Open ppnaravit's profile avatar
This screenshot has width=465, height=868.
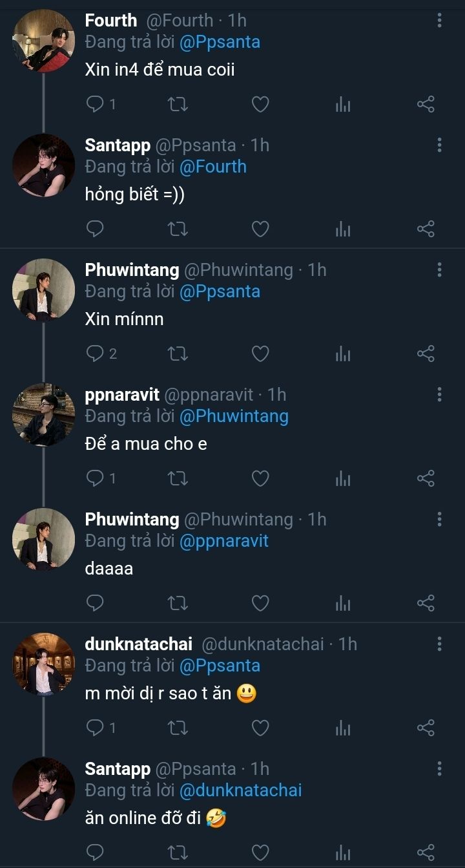point(44,414)
